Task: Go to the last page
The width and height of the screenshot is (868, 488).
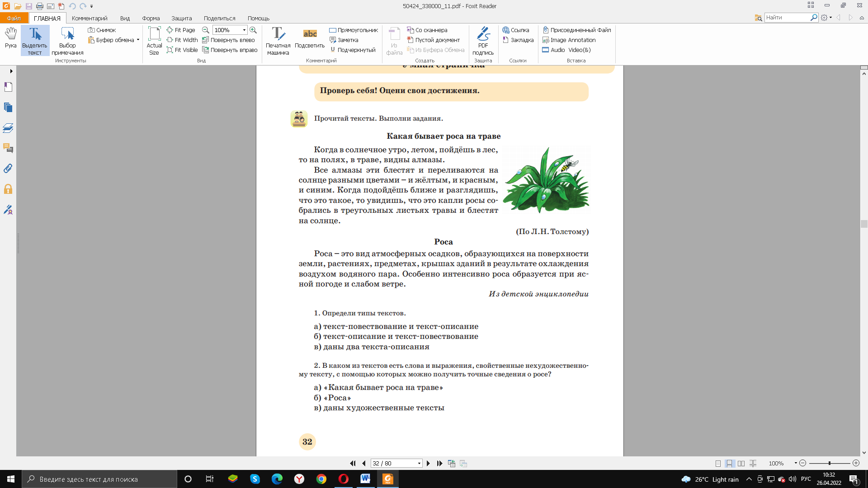Action: [x=439, y=464]
